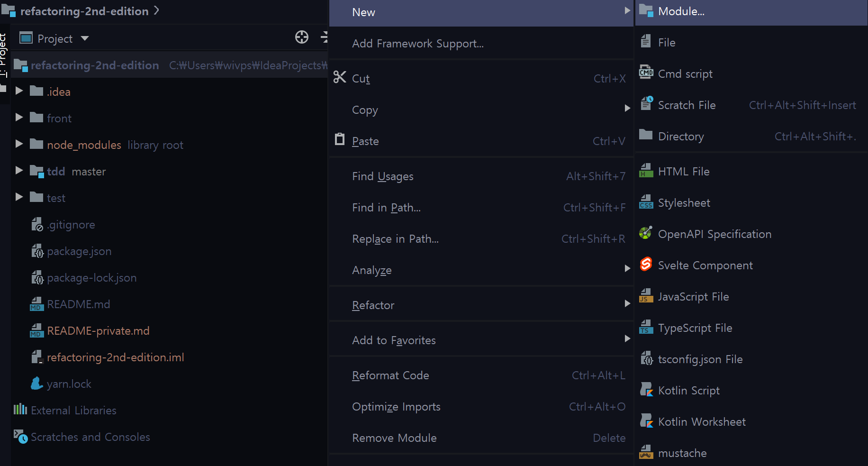
Task: Select refactoring-2nd-edition.iml file
Action: (x=116, y=357)
